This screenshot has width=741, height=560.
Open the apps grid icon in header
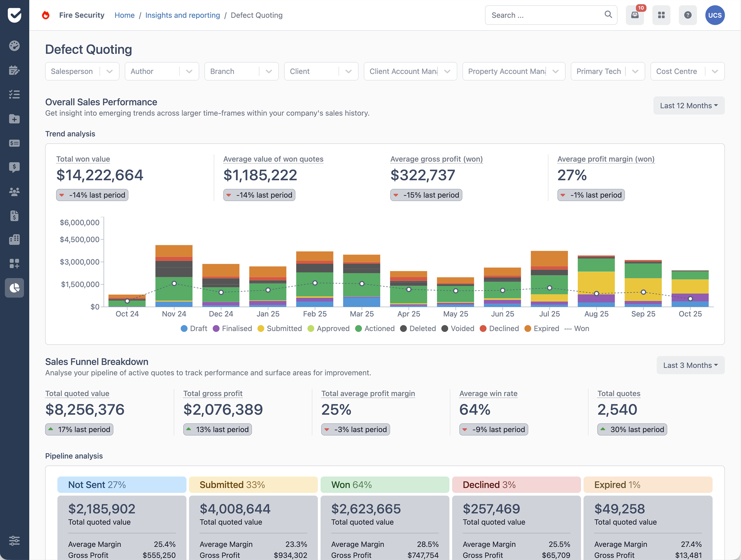661,15
